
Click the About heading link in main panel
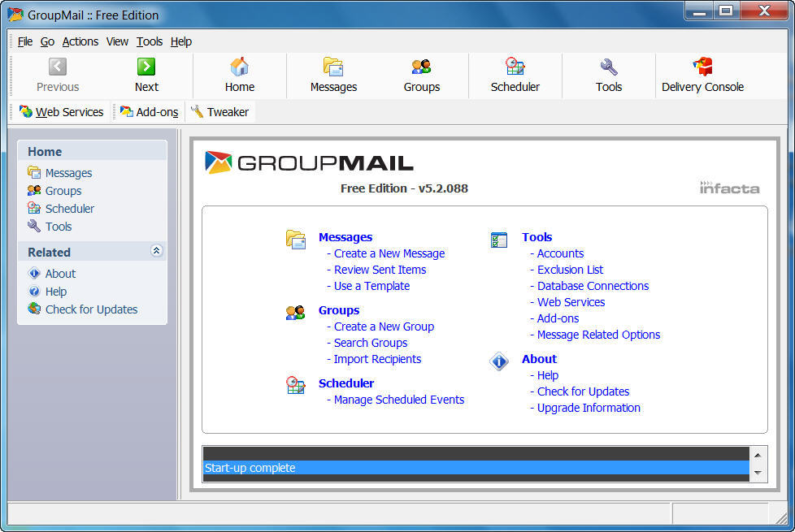[539, 359]
